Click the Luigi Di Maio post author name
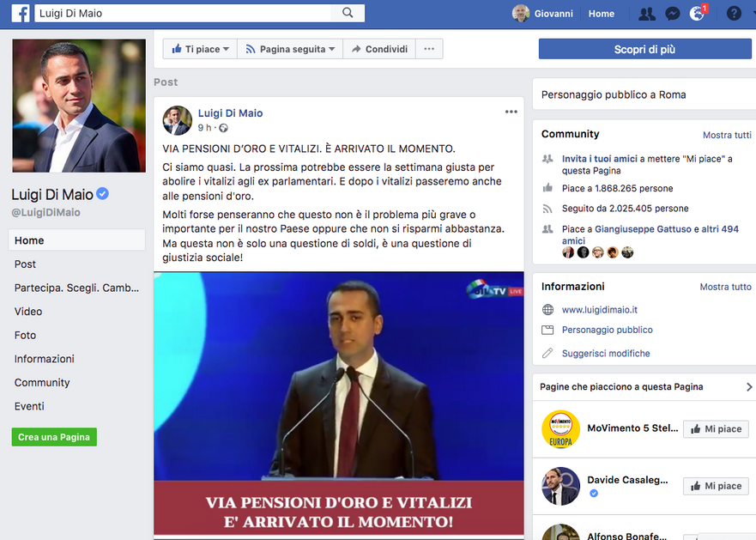Viewport: 756px width, 540px height. point(230,113)
